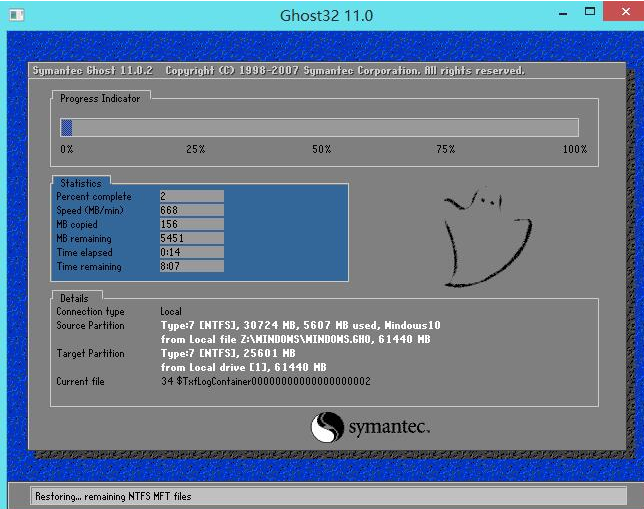Select the Progress Indicator panel heading
The width and height of the screenshot is (644, 509).
pos(100,98)
